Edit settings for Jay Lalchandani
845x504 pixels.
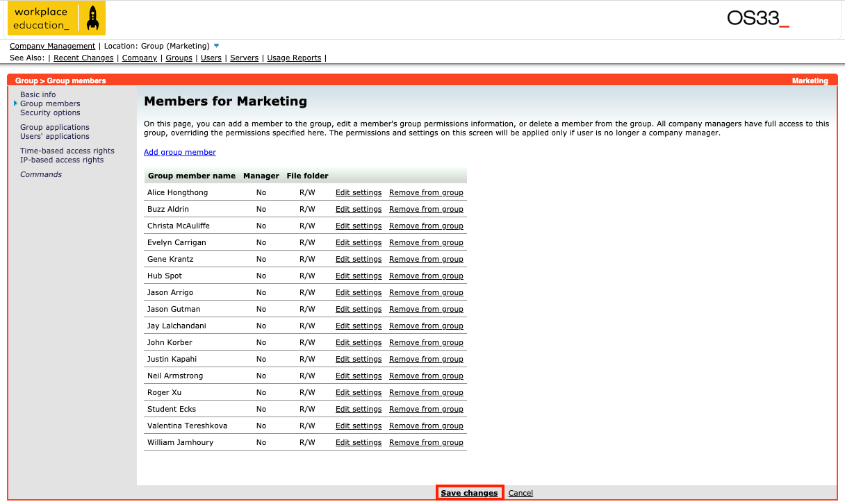[359, 326]
